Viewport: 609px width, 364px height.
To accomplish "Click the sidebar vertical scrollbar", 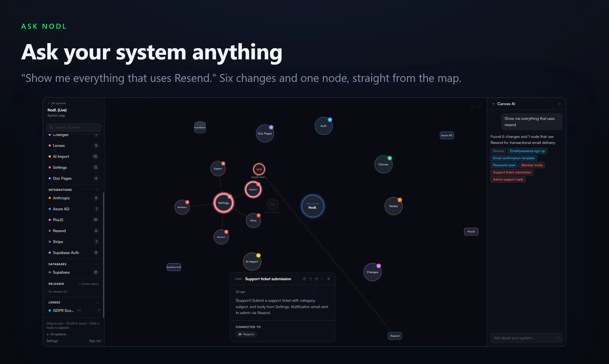I will (104, 255).
